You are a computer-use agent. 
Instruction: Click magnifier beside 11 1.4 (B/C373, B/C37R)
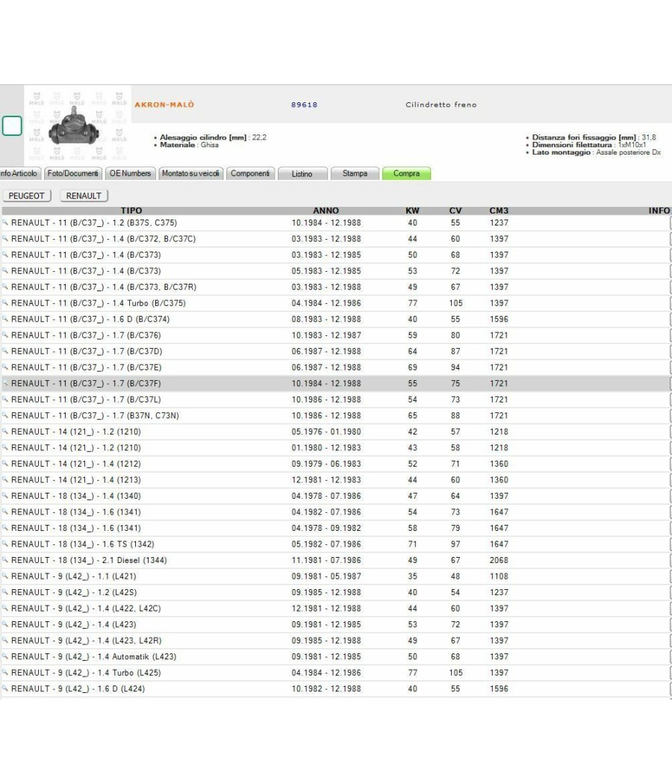pos(5,287)
